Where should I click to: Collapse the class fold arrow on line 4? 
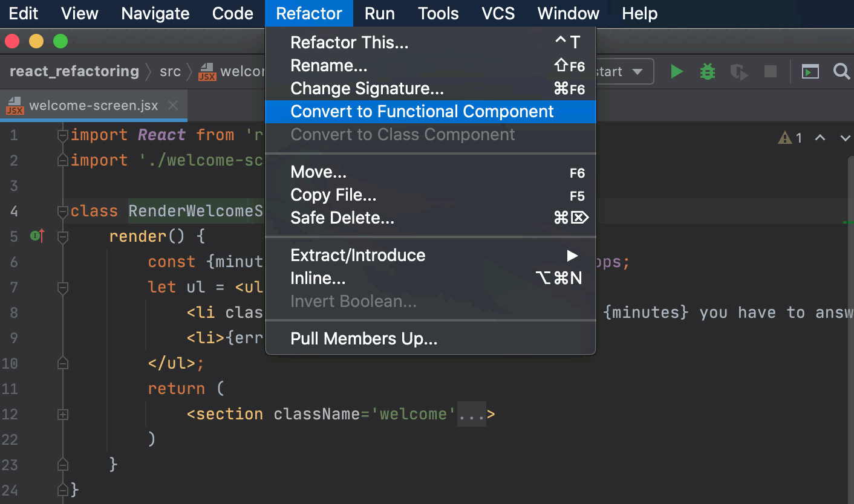62,211
